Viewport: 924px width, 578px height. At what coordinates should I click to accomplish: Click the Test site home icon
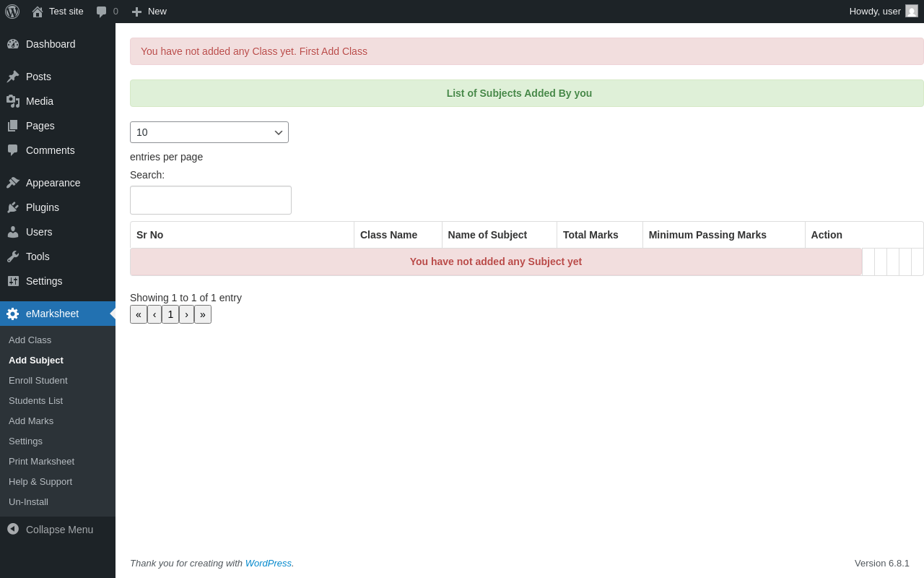38,12
